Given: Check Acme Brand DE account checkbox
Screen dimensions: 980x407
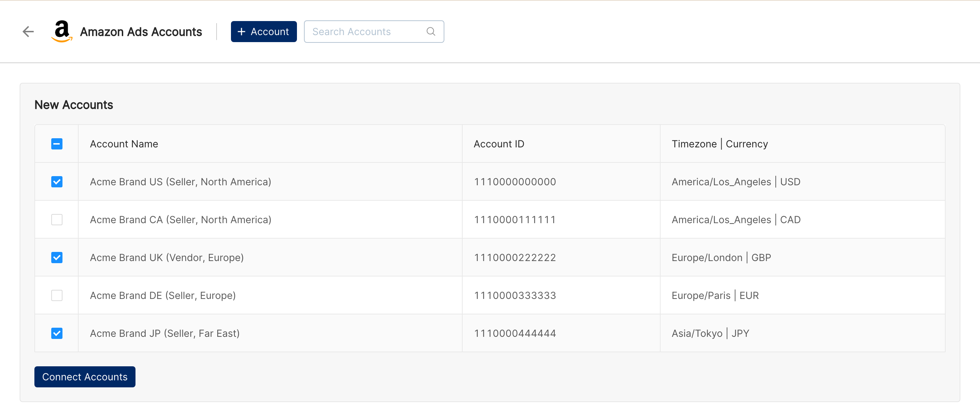Looking at the screenshot, I should coord(57,295).
